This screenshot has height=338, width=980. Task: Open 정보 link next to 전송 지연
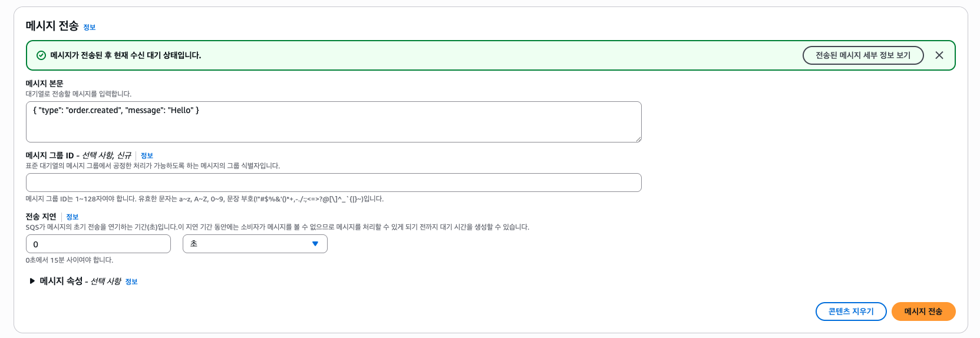tap(72, 217)
